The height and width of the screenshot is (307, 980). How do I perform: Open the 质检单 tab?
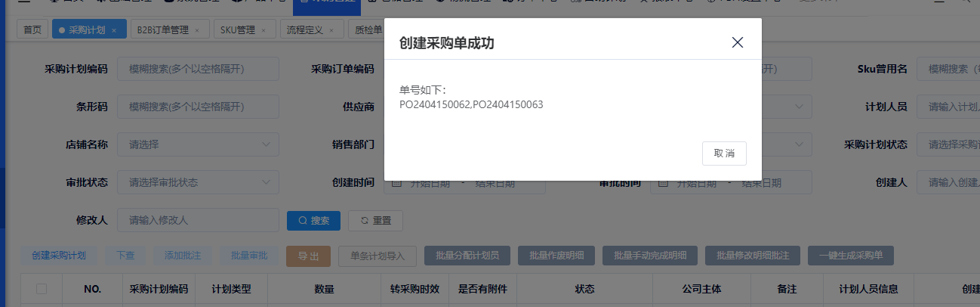368,30
